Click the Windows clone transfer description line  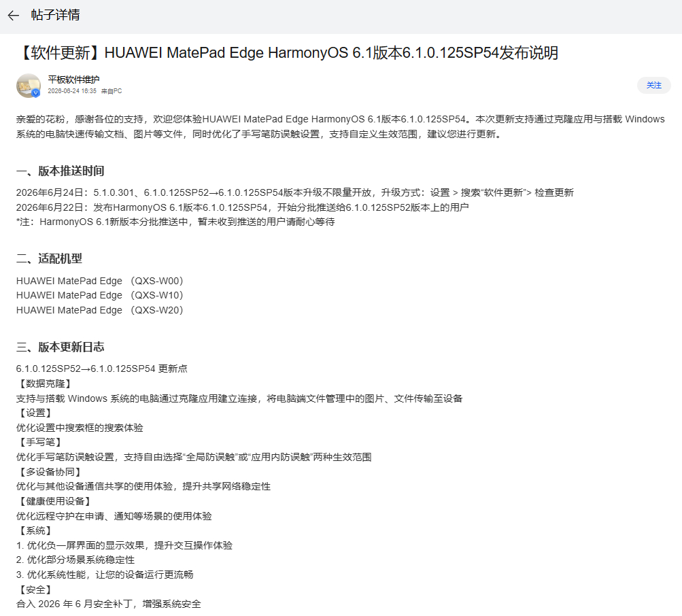[239, 398]
